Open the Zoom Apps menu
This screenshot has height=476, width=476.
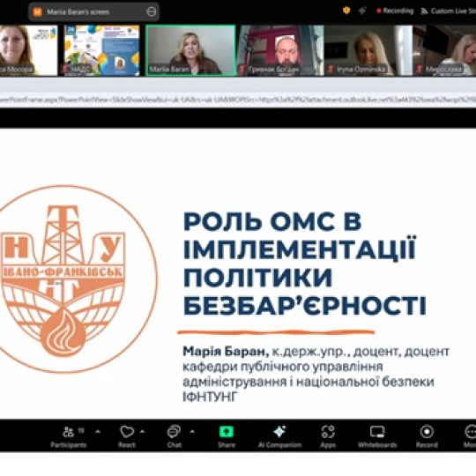pos(328,436)
